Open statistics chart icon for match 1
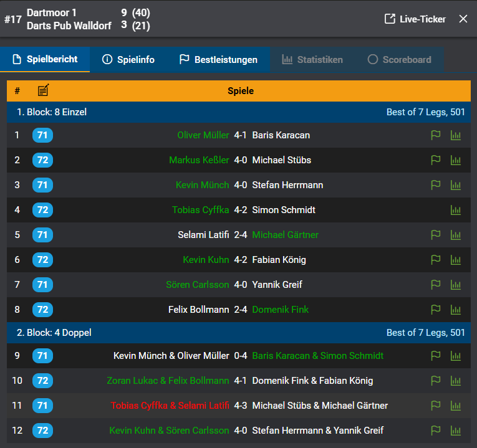Viewport: 477px width, 448px height. point(456,135)
